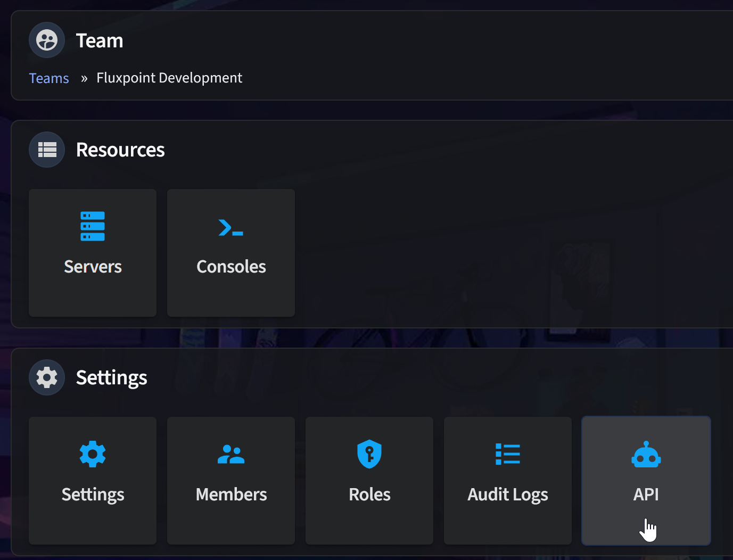Open the Settings card label
Screen dimensions: 733x560
pos(93,495)
